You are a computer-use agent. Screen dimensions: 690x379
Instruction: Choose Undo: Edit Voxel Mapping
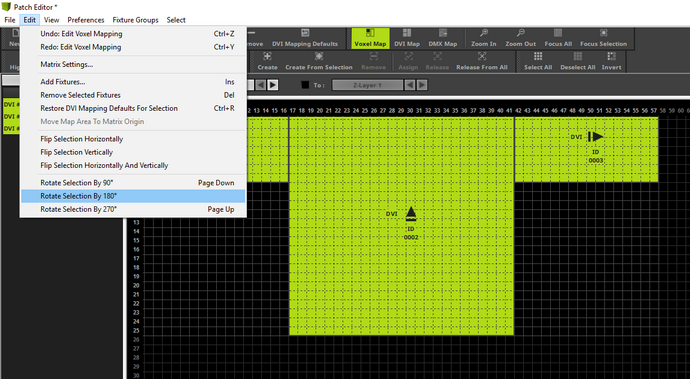(133, 34)
